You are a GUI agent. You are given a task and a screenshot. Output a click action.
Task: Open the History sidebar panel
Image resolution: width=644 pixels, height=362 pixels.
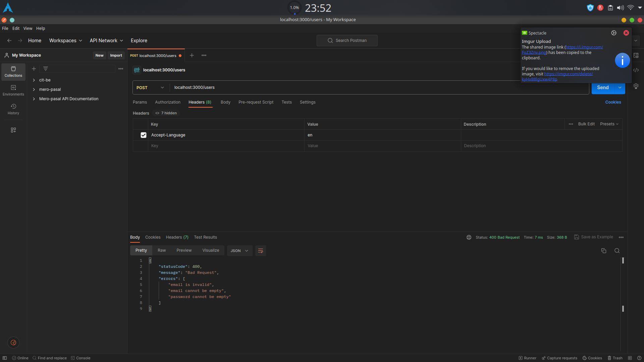(x=13, y=109)
